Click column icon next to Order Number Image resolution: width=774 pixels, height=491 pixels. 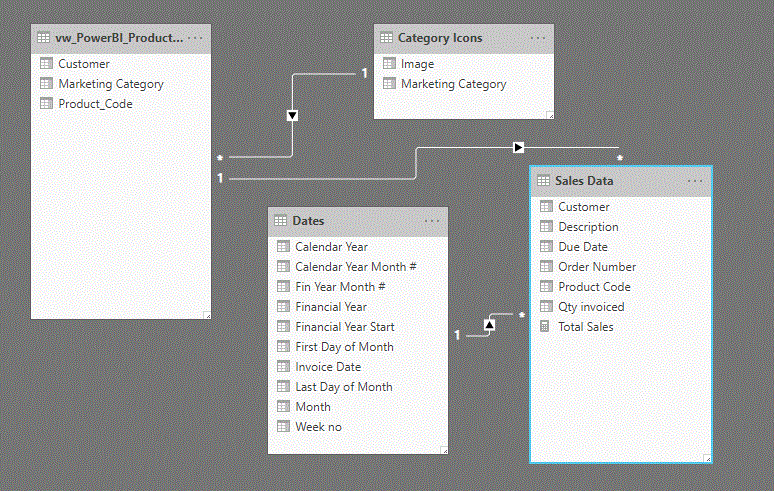click(x=546, y=266)
